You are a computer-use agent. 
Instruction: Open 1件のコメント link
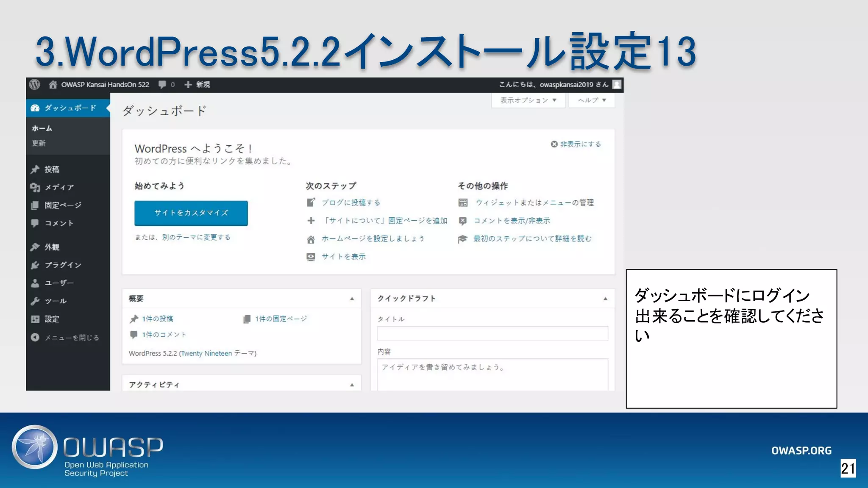click(x=164, y=335)
